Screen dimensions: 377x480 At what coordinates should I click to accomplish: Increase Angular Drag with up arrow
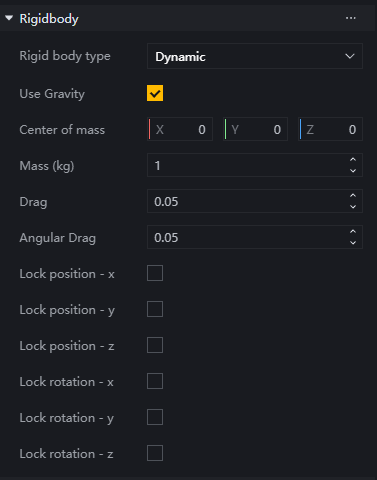coord(353,232)
